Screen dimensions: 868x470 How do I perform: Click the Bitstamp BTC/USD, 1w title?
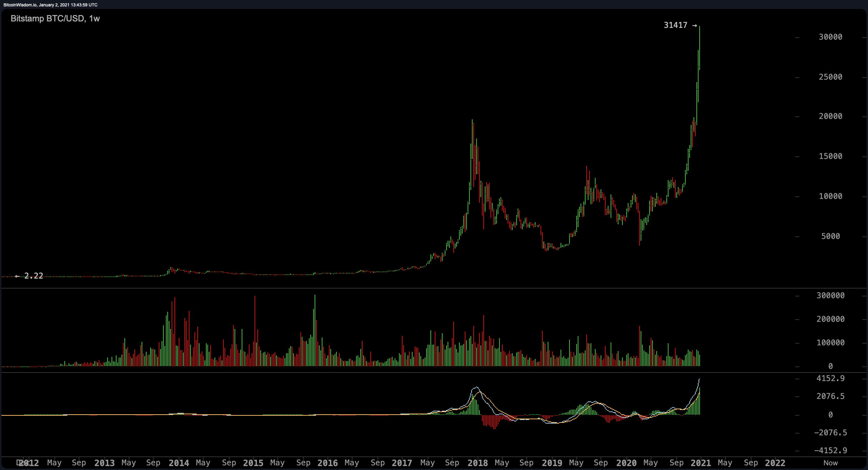[55, 19]
